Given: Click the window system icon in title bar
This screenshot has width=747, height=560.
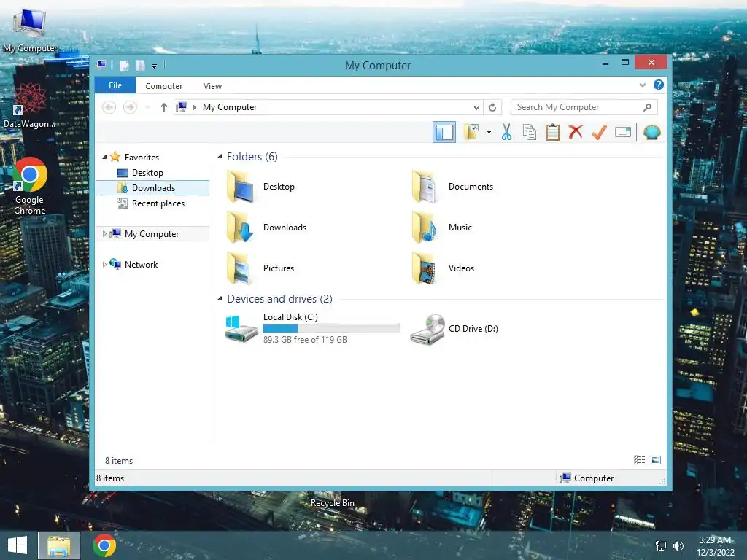Looking at the screenshot, I should tap(101, 65).
